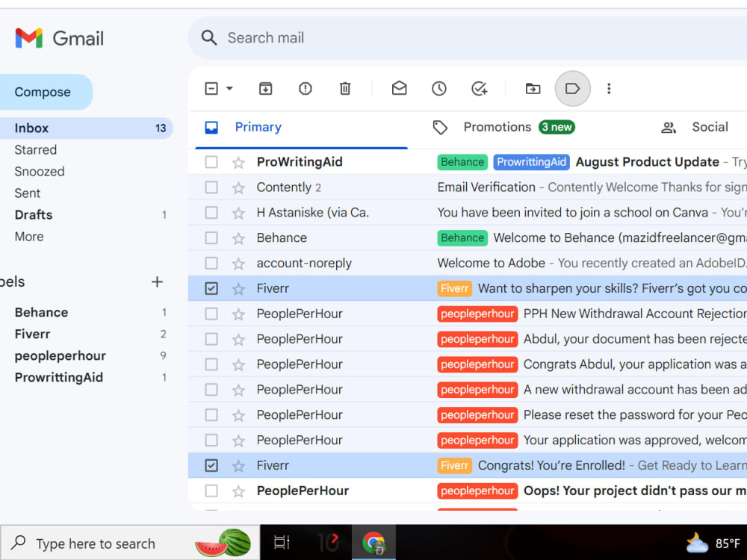Click the Archive icon in toolbar
747x560 pixels.
[265, 89]
